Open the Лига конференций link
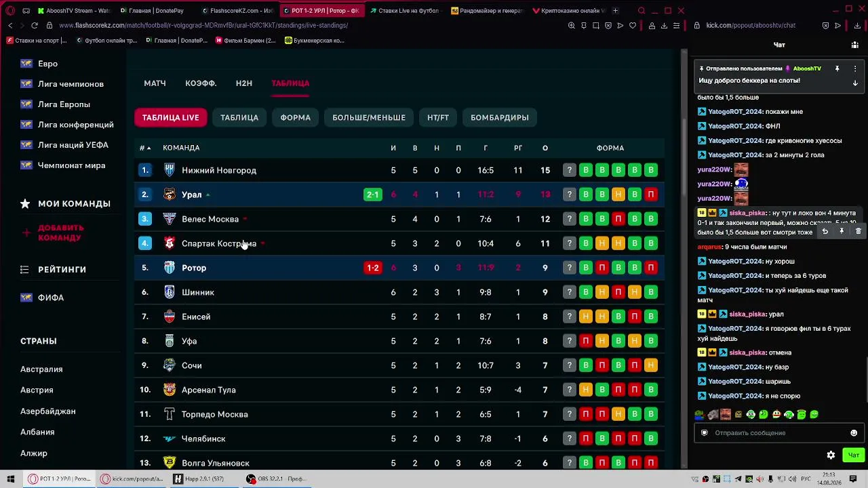Screen dimensions: 868x488 coord(76,125)
